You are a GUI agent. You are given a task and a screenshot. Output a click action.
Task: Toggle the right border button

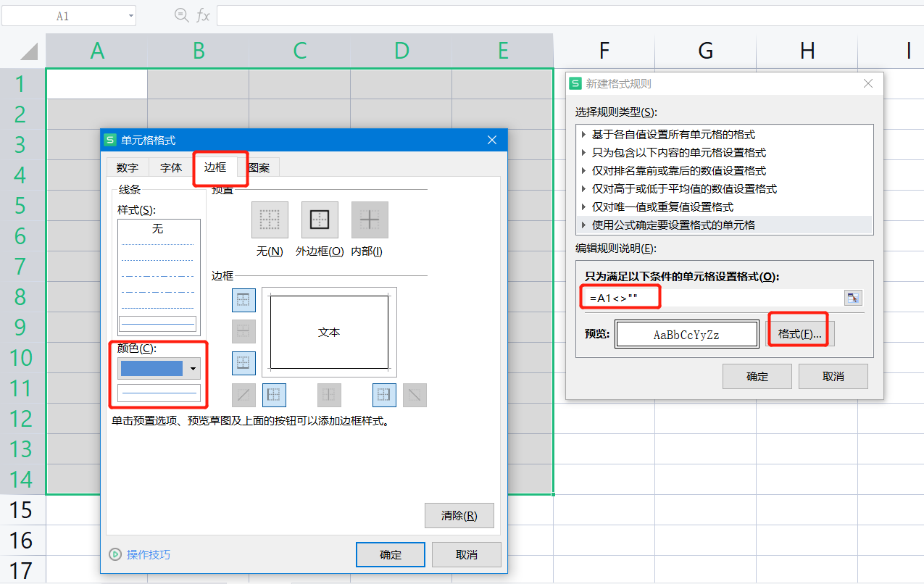click(385, 395)
